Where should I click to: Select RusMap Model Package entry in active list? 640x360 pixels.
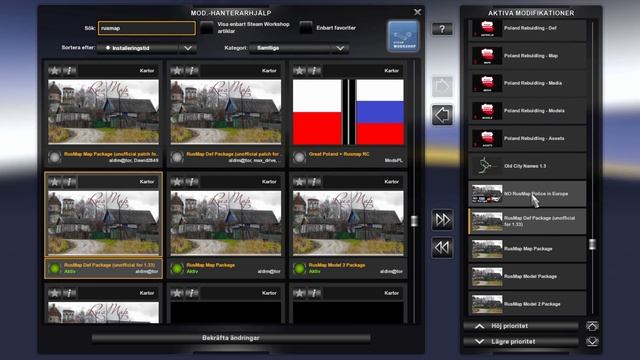pos(527,276)
